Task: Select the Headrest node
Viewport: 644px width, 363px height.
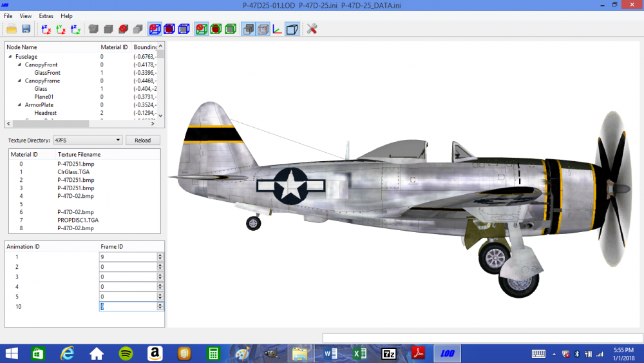Action: [x=45, y=113]
